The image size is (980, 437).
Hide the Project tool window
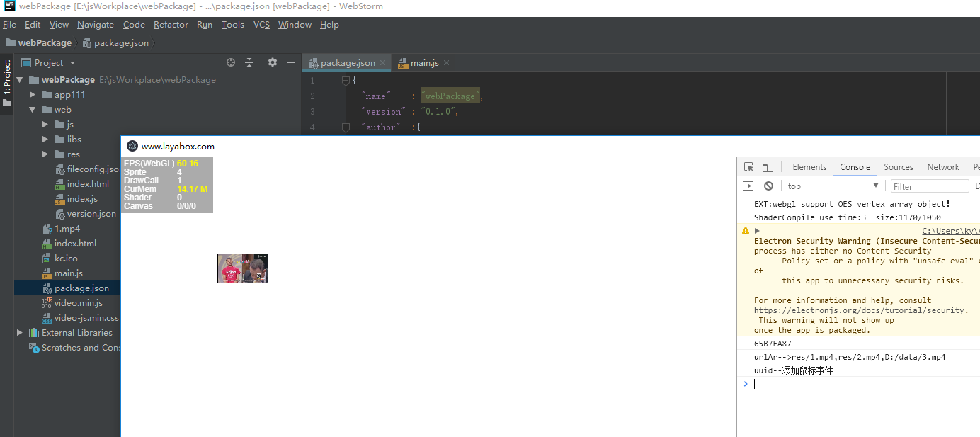point(291,62)
